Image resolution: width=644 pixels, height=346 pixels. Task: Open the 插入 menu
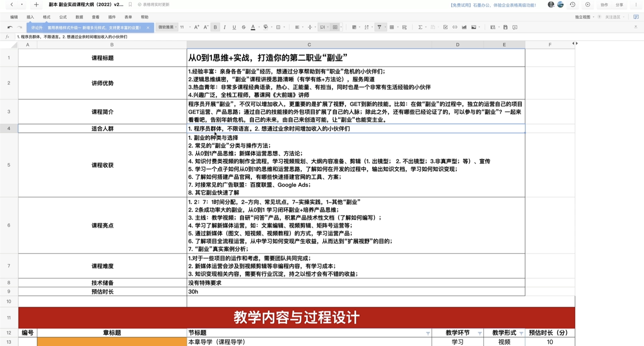coord(30,17)
